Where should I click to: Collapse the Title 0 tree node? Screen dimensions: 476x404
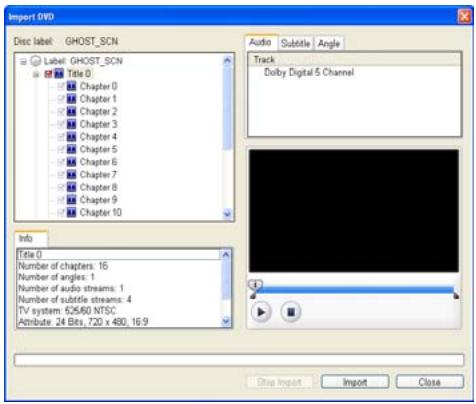click(x=36, y=74)
